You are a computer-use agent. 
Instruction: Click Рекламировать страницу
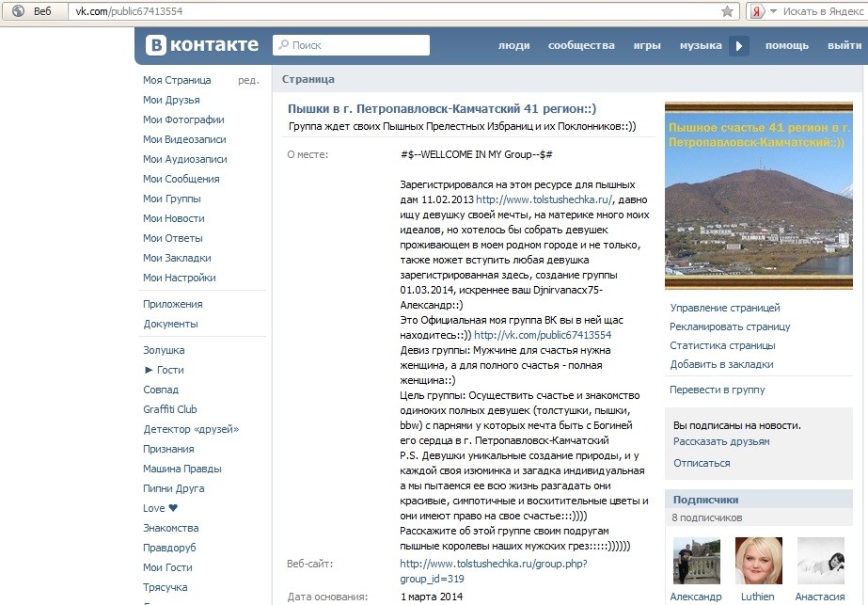pos(730,326)
